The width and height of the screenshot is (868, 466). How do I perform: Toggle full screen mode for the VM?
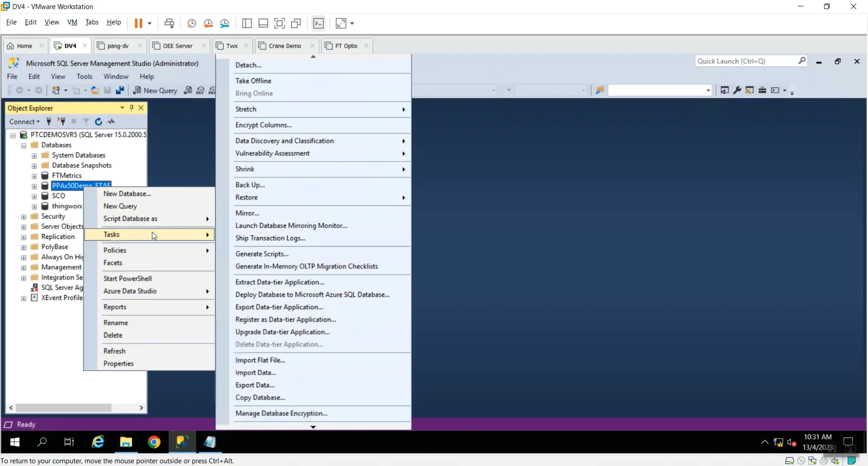click(280, 23)
